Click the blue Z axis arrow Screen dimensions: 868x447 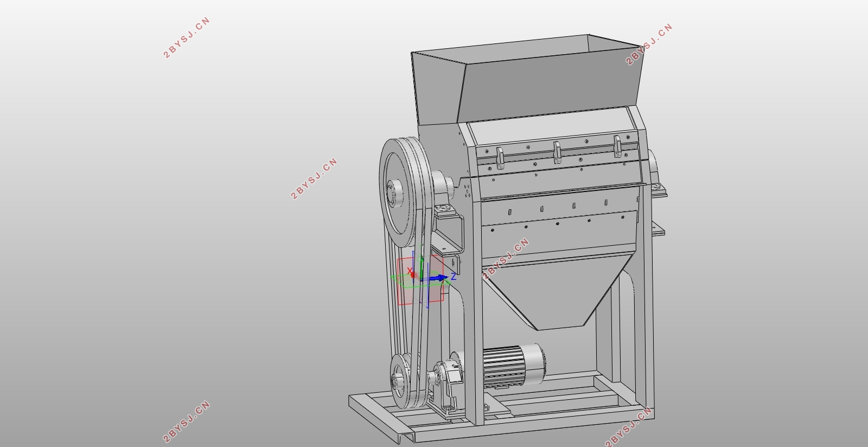click(439, 278)
